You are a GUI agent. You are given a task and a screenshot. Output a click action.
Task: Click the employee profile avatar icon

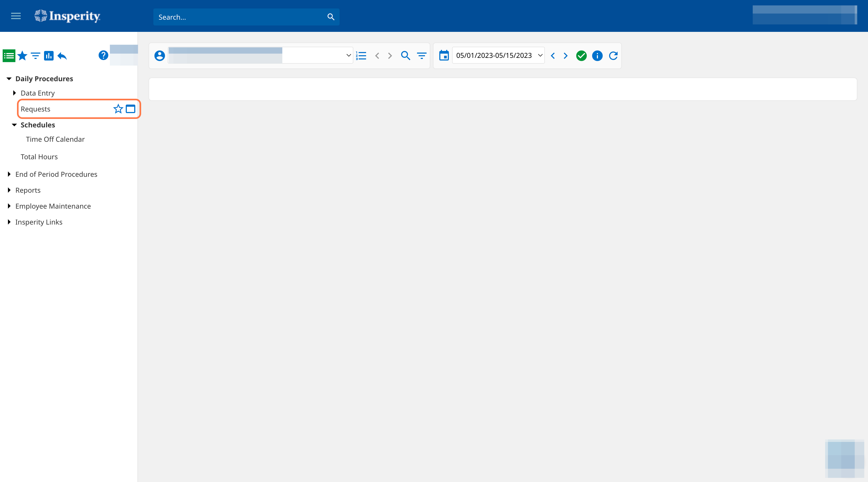pos(159,56)
